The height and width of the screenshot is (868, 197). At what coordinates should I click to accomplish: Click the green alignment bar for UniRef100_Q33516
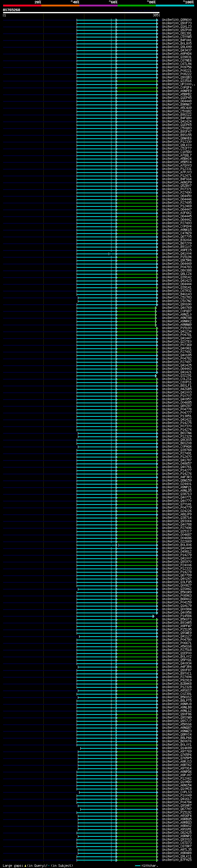[137, 81]
